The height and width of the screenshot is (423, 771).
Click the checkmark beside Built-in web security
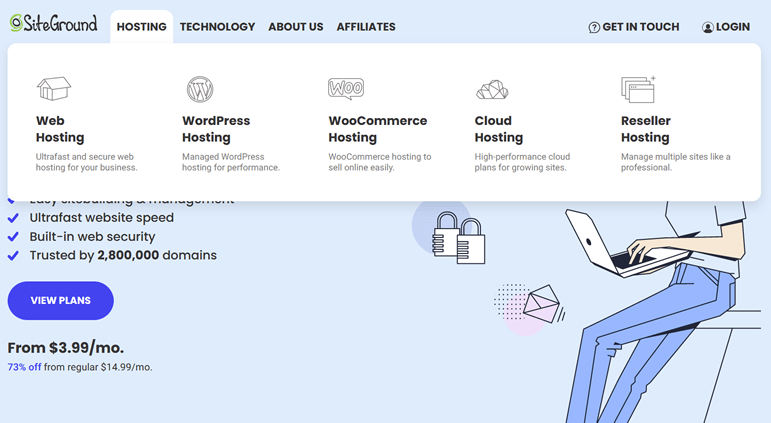(13, 237)
